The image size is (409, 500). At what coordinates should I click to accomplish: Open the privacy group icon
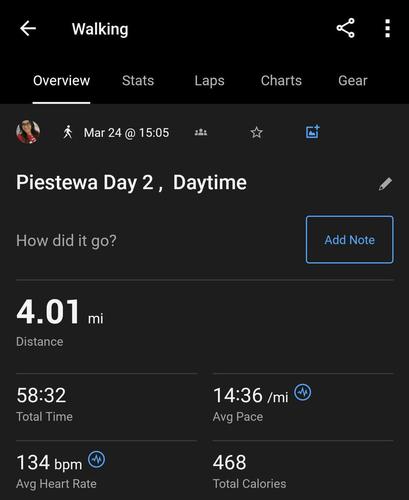pyautogui.click(x=201, y=132)
